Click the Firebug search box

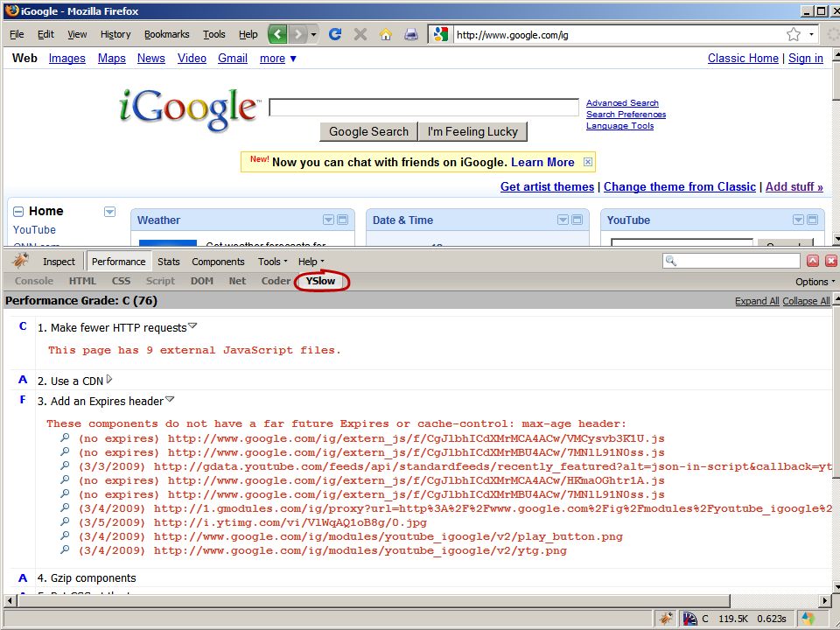point(731,261)
